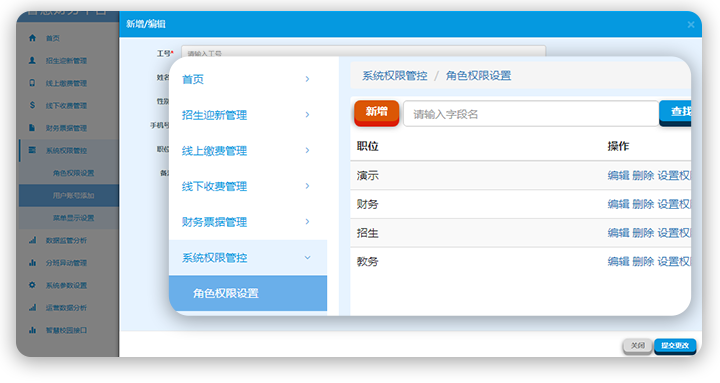
Task: Click the person icon beside 招生迎新管理 in the sidebar
Action: click(32, 61)
